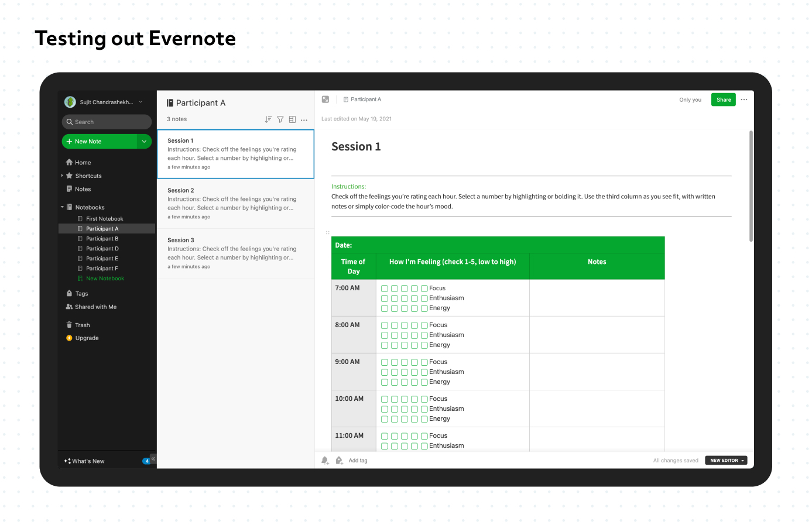Open Notes in sidebar
Viewport: 812px width, 525px height.
(83, 189)
